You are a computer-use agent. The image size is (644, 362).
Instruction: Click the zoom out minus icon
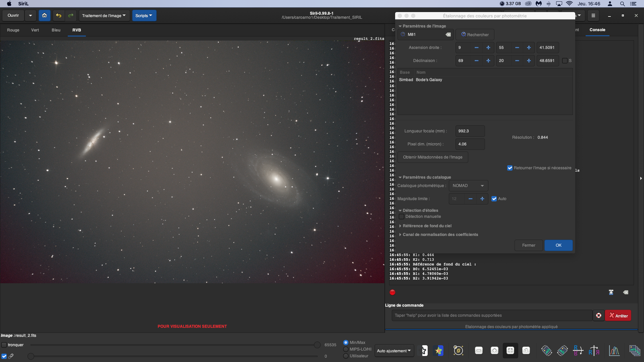479,351
